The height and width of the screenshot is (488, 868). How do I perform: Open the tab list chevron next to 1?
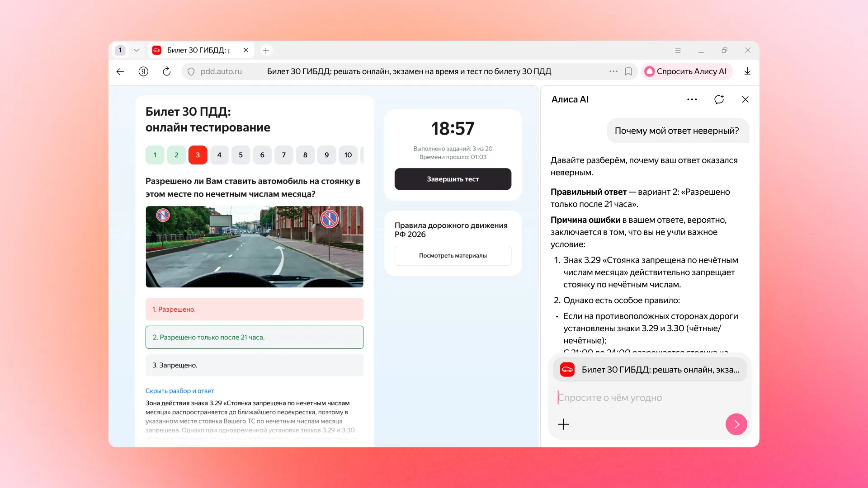(137, 50)
